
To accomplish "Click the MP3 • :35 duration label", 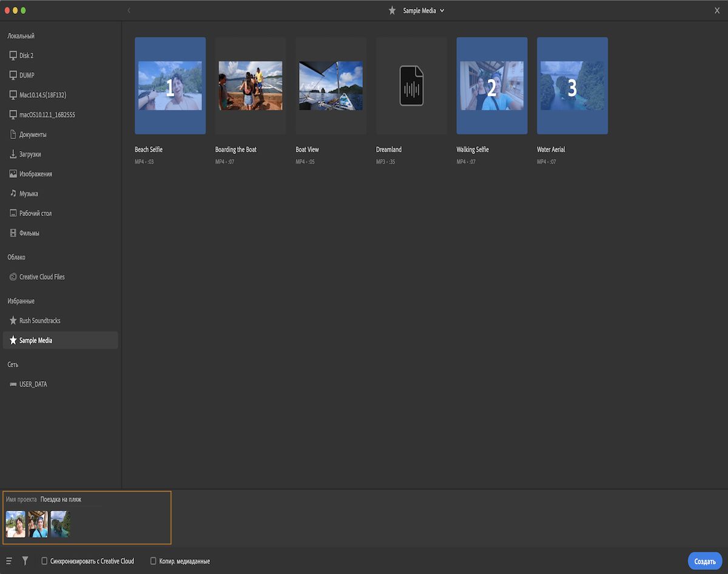I will click(385, 162).
